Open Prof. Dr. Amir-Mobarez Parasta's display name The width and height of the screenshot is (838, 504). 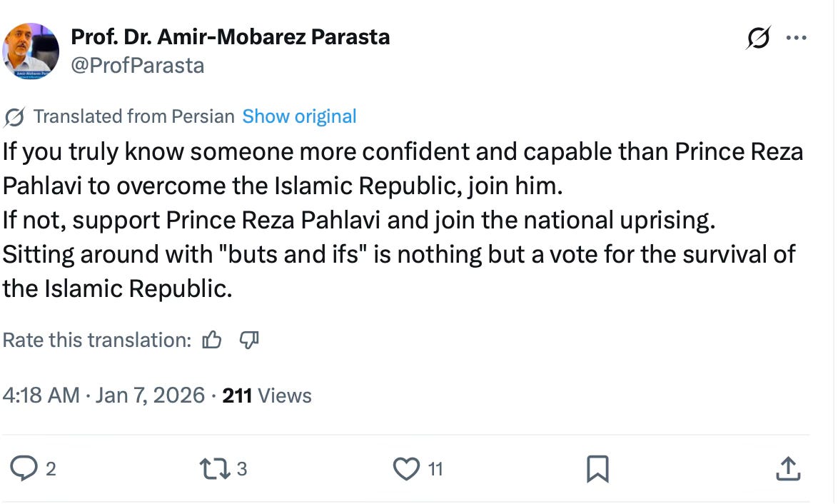pyautogui.click(x=230, y=36)
